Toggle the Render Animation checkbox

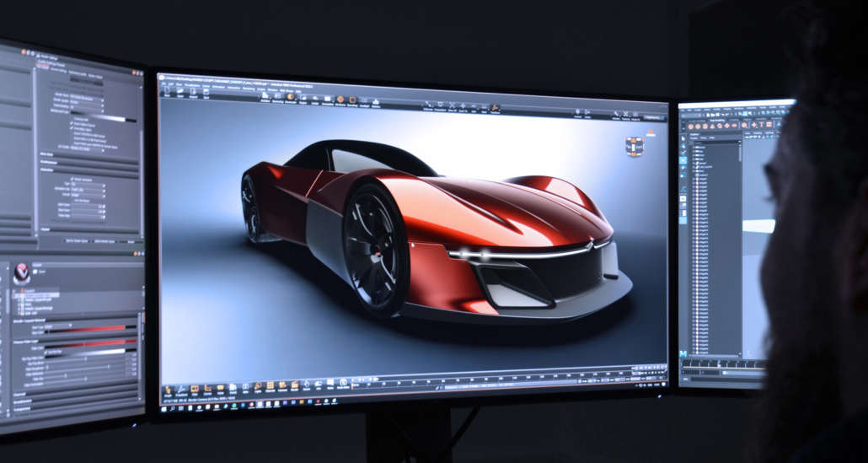71,179
